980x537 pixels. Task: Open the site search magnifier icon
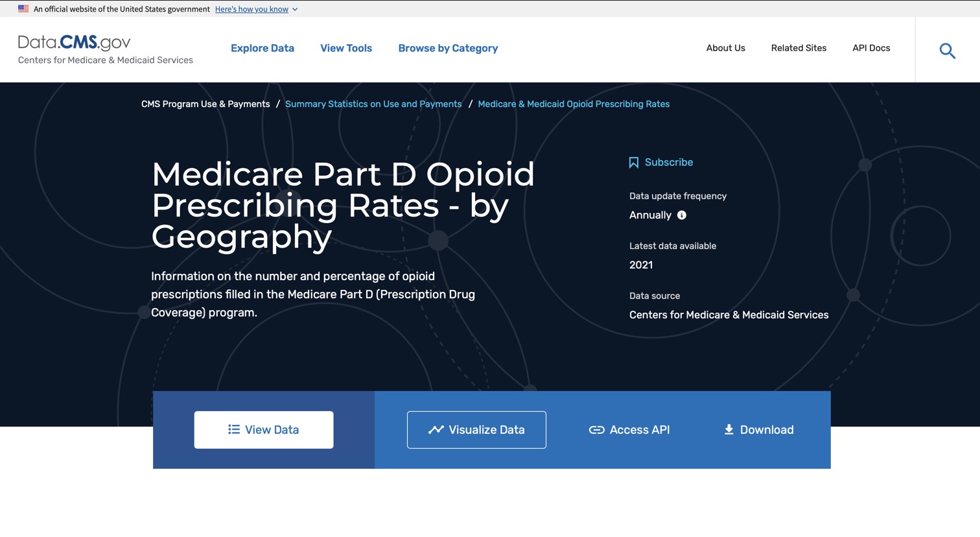click(947, 51)
